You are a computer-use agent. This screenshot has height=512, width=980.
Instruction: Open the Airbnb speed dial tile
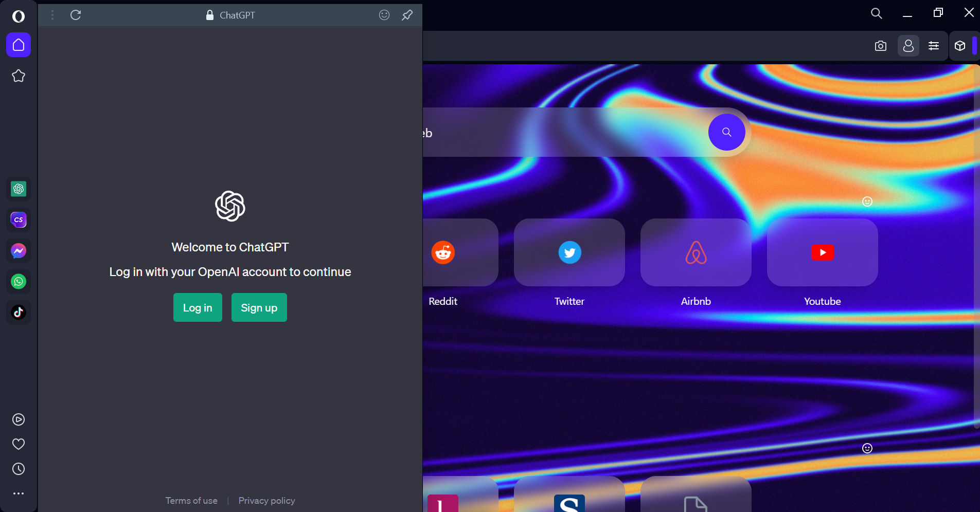696,252
